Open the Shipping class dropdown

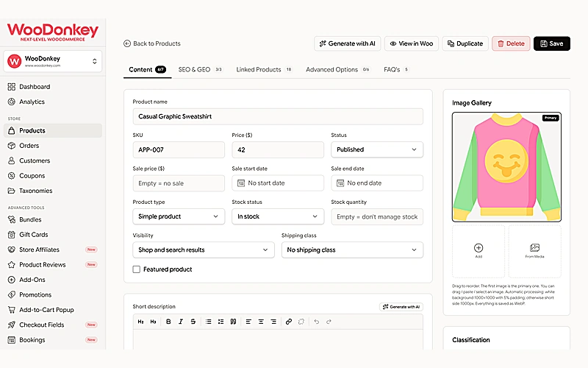pyautogui.click(x=352, y=250)
